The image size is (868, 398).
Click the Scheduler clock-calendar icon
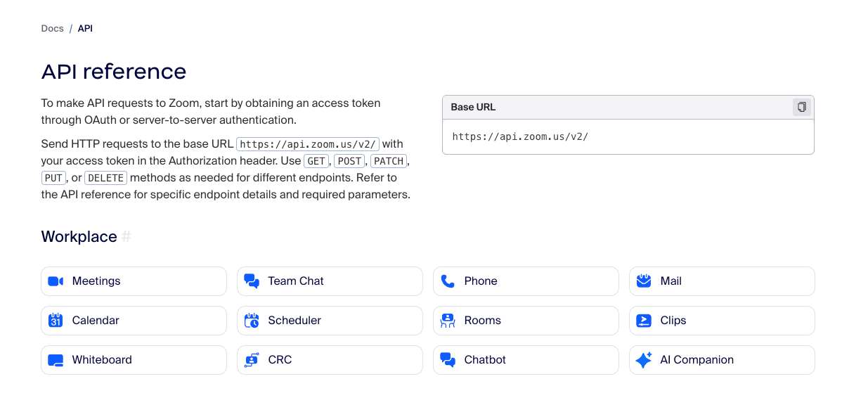click(252, 321)
